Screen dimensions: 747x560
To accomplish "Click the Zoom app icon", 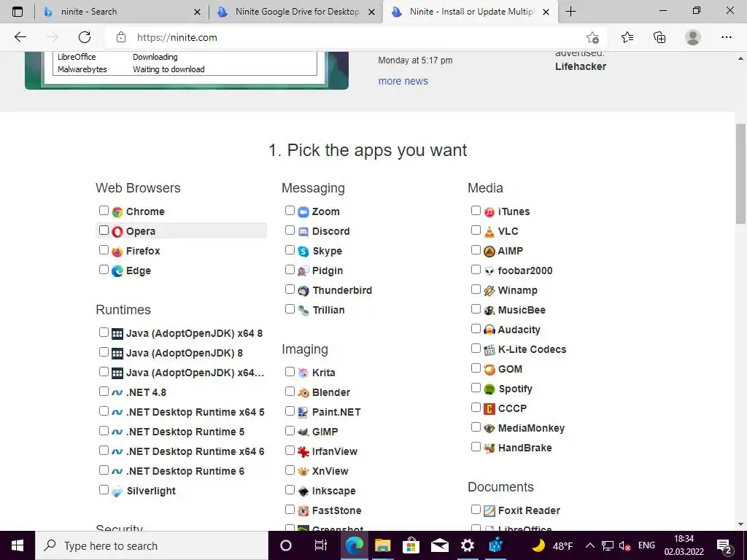I will pos(303,212).
